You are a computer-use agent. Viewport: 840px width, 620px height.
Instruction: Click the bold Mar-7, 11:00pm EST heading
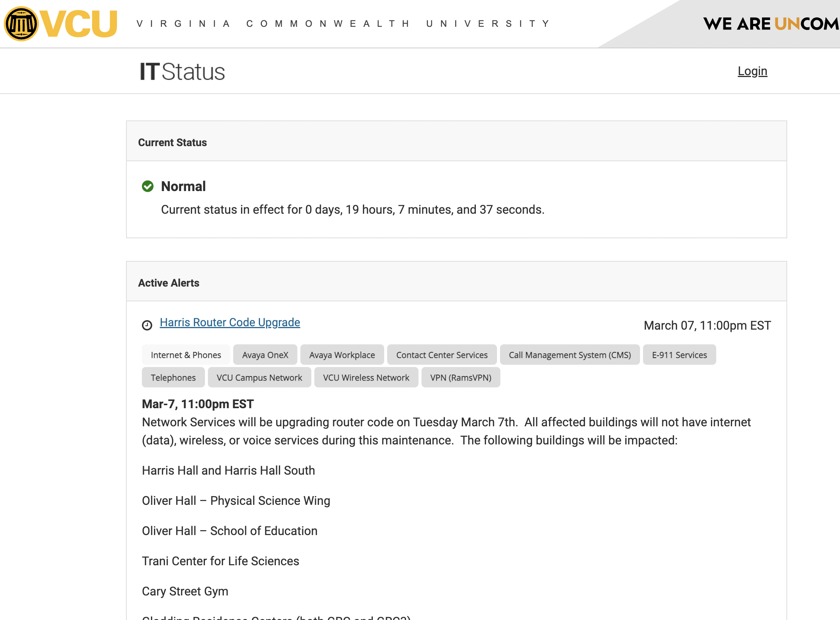(198, 404)
